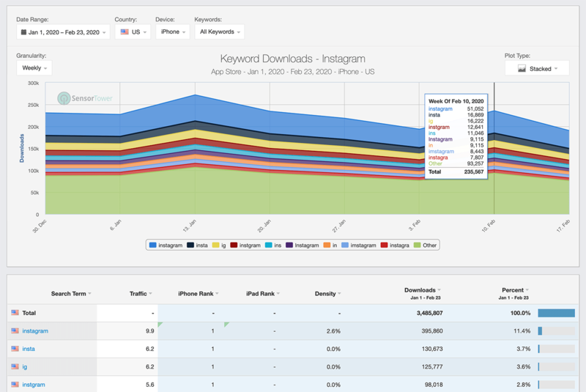Viewport: 586px width, 392px height.
Task: Open the Date Range picker
Action: click(63, 32)
